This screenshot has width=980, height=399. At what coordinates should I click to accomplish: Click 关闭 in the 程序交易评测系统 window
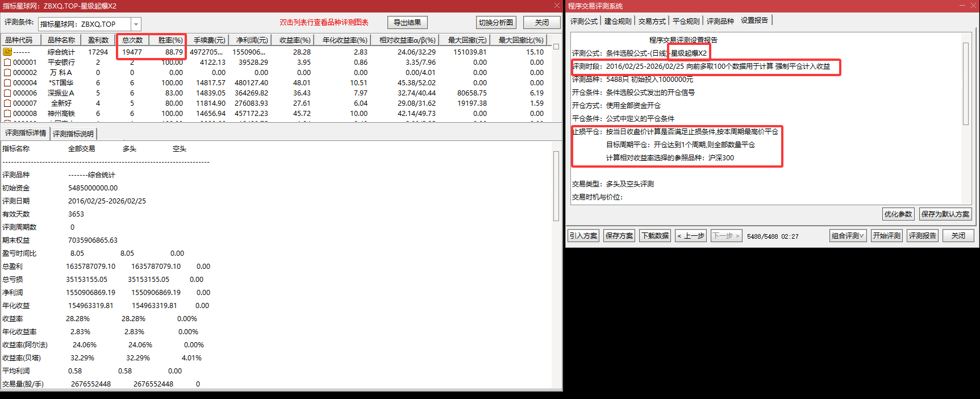(x=958, y=236)
